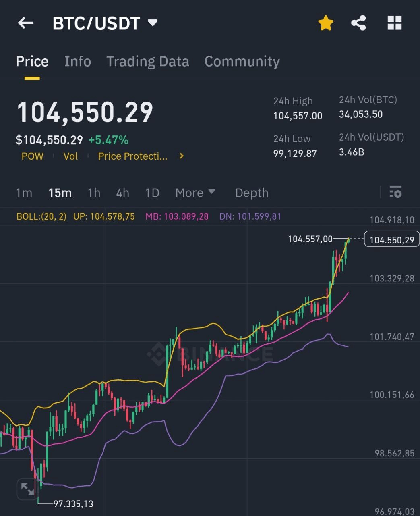Tap the 100.151,66 price axis label
The image size is (420, 516).
[392, 395]
